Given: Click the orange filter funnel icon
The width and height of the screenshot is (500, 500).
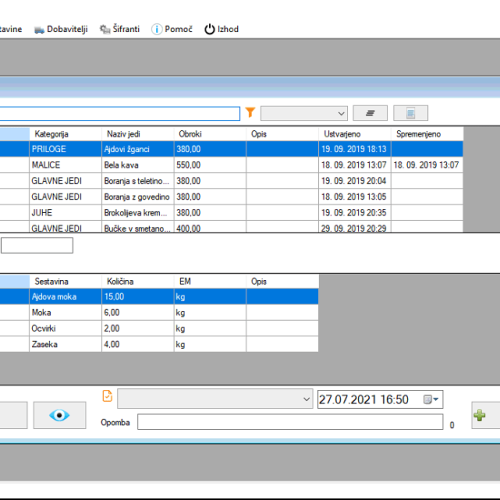Looking at the screenshot, I should point(250,113).
